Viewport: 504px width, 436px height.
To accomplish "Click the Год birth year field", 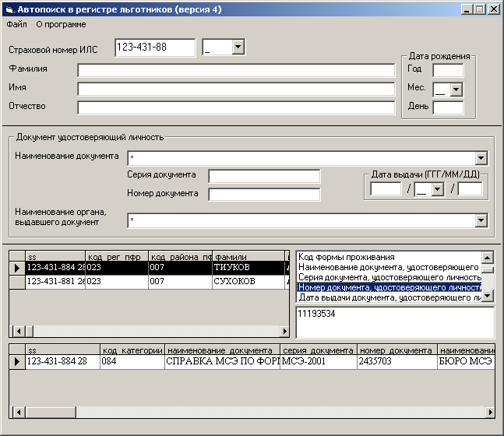I will [447, 70].
